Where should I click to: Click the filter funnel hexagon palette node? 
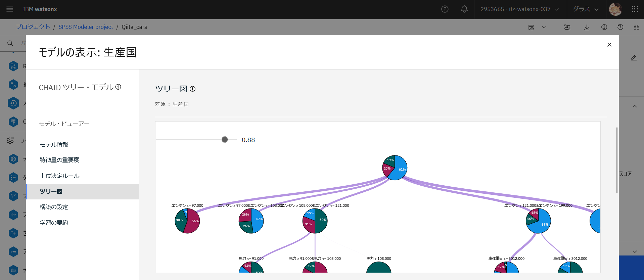(x=13, y=196)
